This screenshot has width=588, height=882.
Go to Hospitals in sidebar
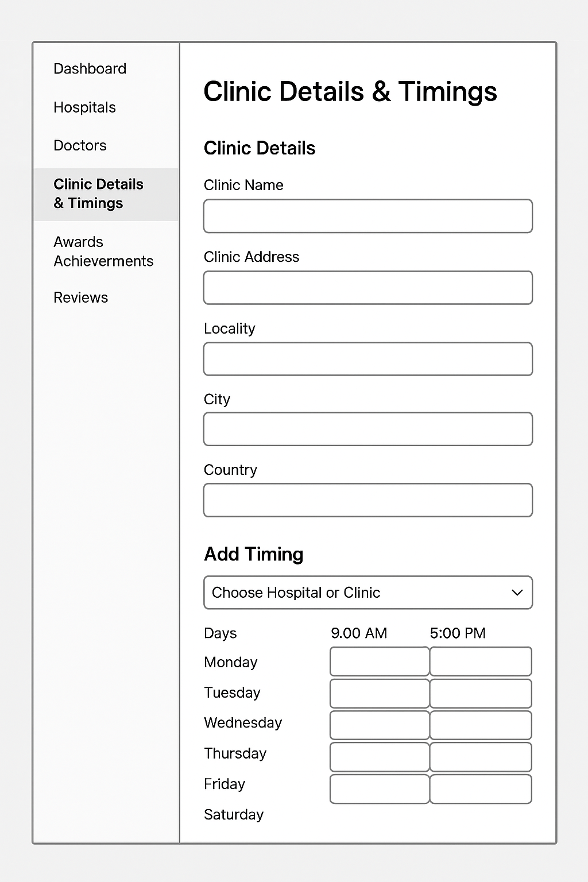(84, 107)
